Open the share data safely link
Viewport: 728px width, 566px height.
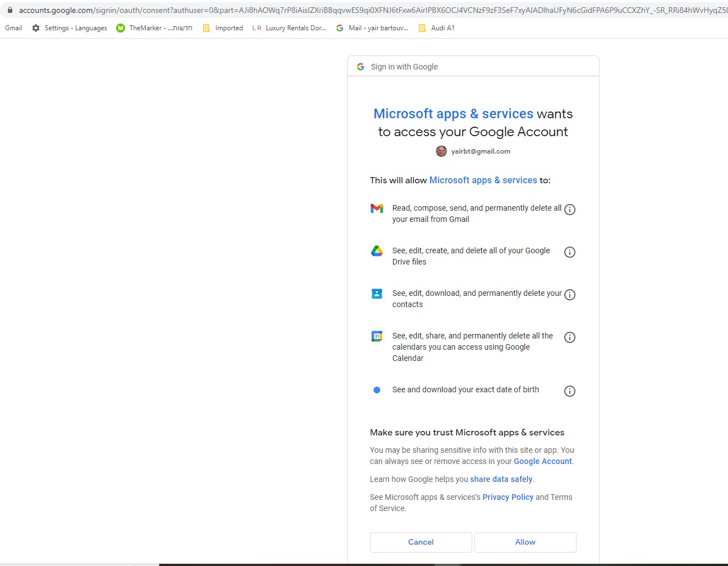(x=501, y=479)
